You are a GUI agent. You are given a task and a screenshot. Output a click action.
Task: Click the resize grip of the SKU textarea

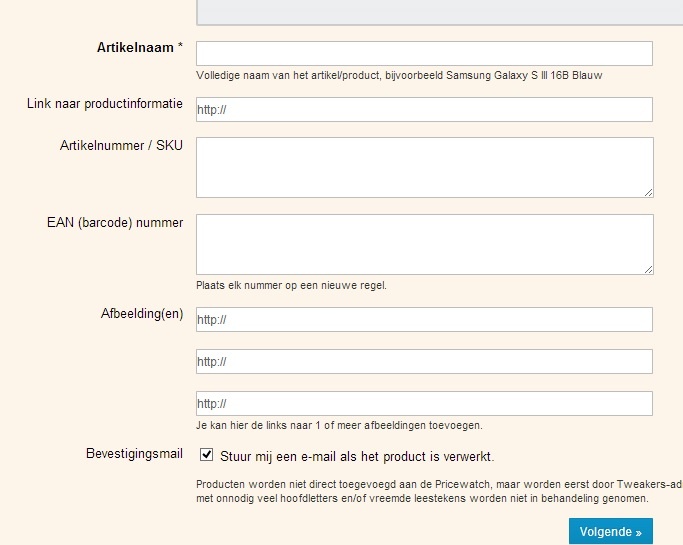coord(648,192)
